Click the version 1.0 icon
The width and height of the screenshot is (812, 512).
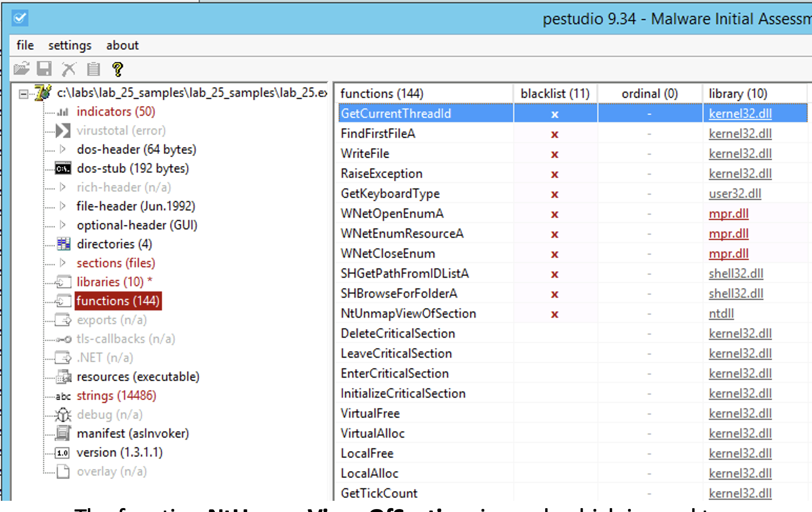63,453
